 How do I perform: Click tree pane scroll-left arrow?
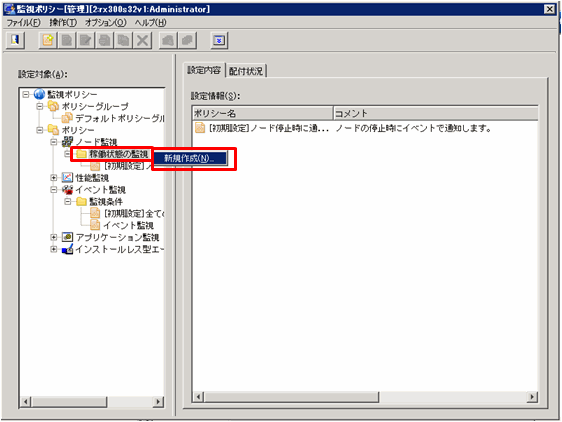[25, 402]
